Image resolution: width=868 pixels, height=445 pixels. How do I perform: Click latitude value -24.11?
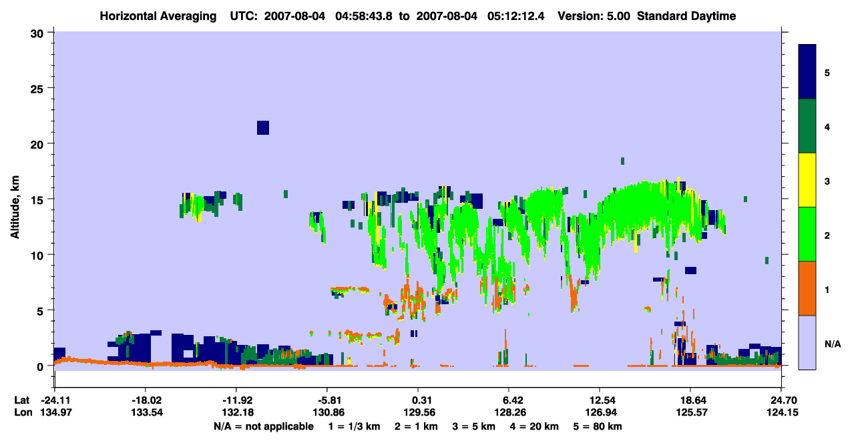55,400
